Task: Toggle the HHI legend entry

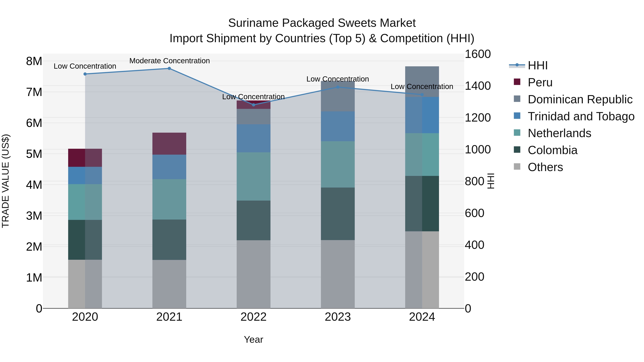Action: pos(528,65)
